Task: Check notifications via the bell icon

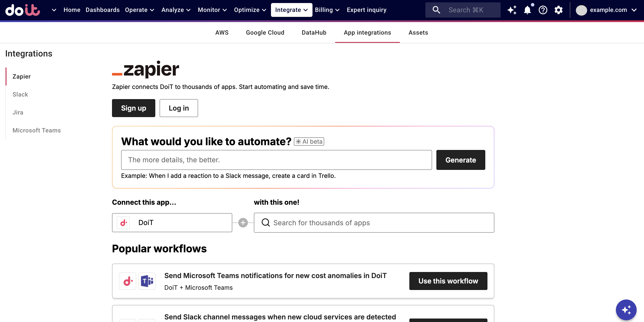Action: [x=527, y=10]
